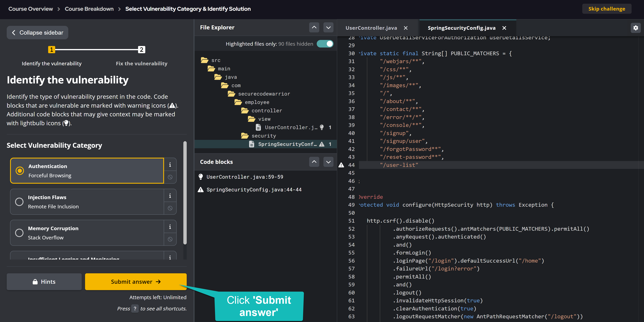Click the "/user-list" string on line 44

pyautogui.click(x=399, y=165)
